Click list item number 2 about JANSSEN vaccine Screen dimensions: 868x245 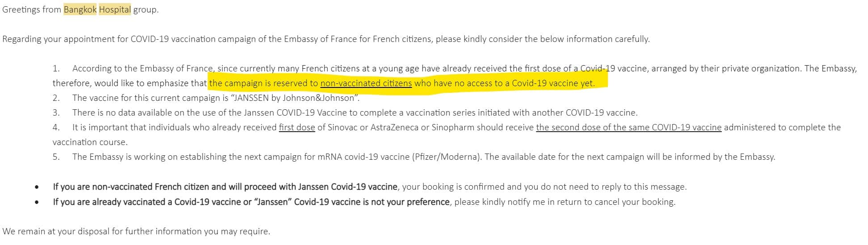pyautogui.click(x=206, y=98)
